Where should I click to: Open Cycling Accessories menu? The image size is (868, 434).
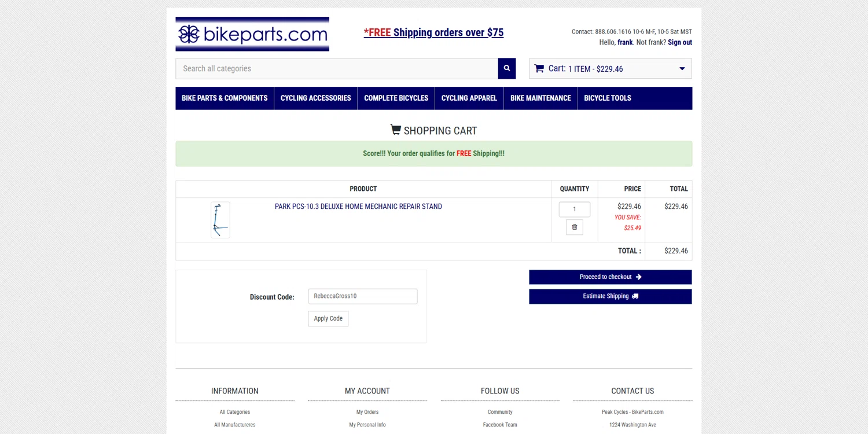click(x=316, y=98)
